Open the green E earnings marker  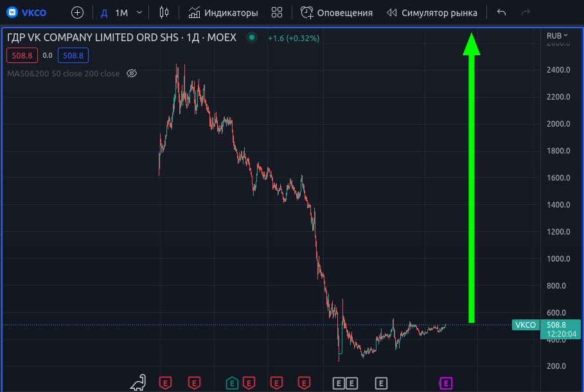click(232, 383)
